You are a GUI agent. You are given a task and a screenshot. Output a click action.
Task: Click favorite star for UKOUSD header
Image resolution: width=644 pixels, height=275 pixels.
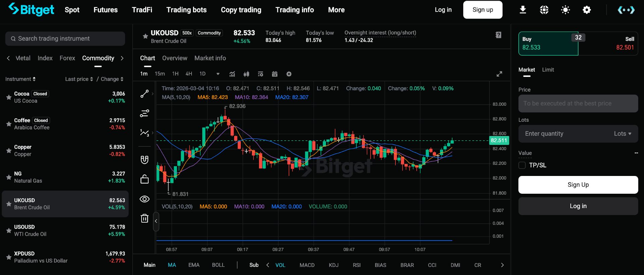145,36
